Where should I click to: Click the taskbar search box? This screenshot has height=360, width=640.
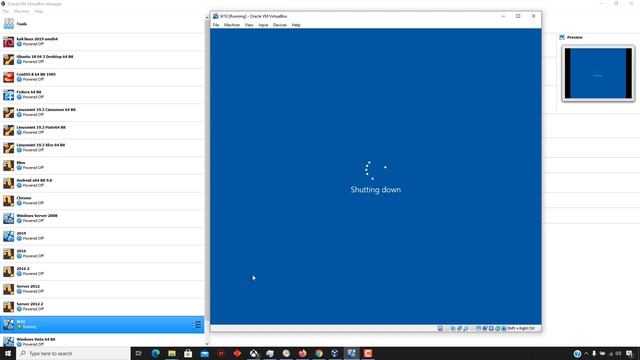point(73,353)
